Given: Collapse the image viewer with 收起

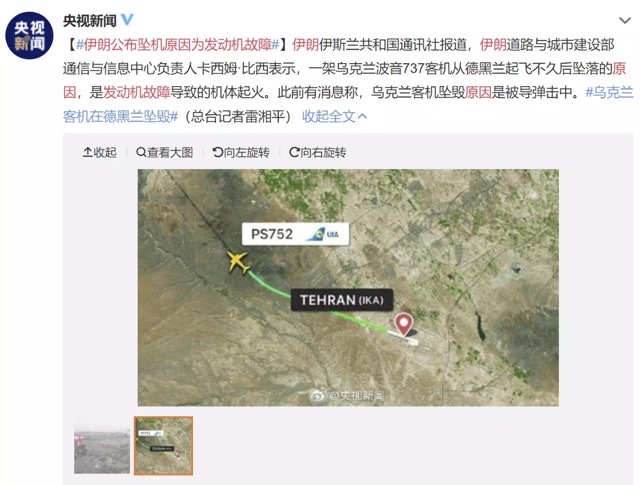Looking at the screenshot, I should click(x=100, y=152).
